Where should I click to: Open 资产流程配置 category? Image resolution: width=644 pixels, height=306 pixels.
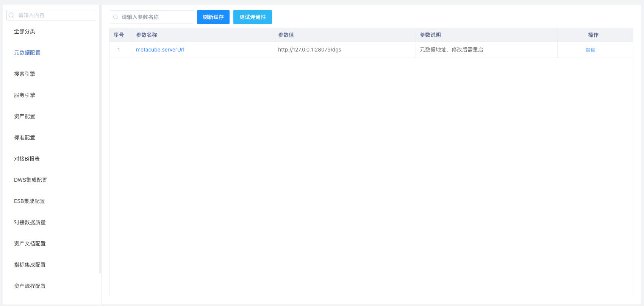[30, 286]
